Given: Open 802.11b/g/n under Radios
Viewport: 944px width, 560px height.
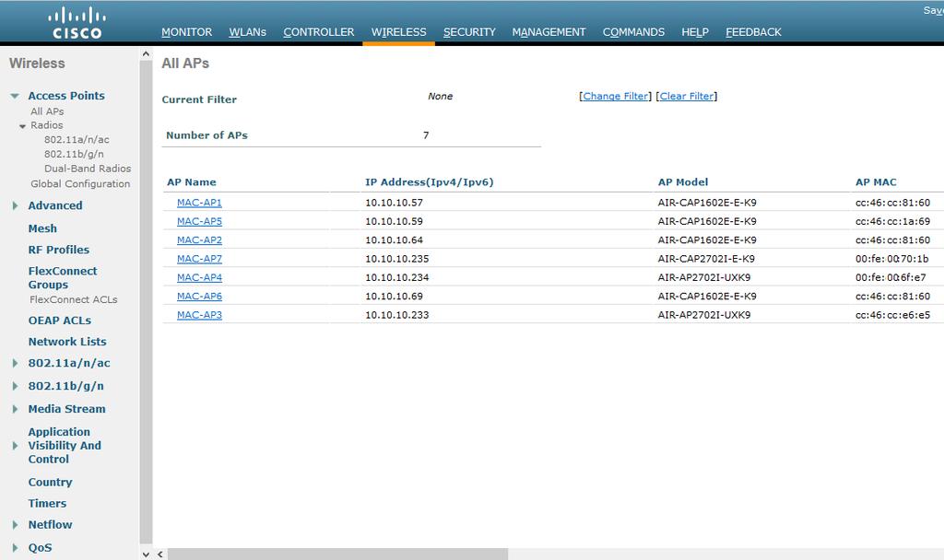Looking at the screenshot, I should (x=74, y=154).
